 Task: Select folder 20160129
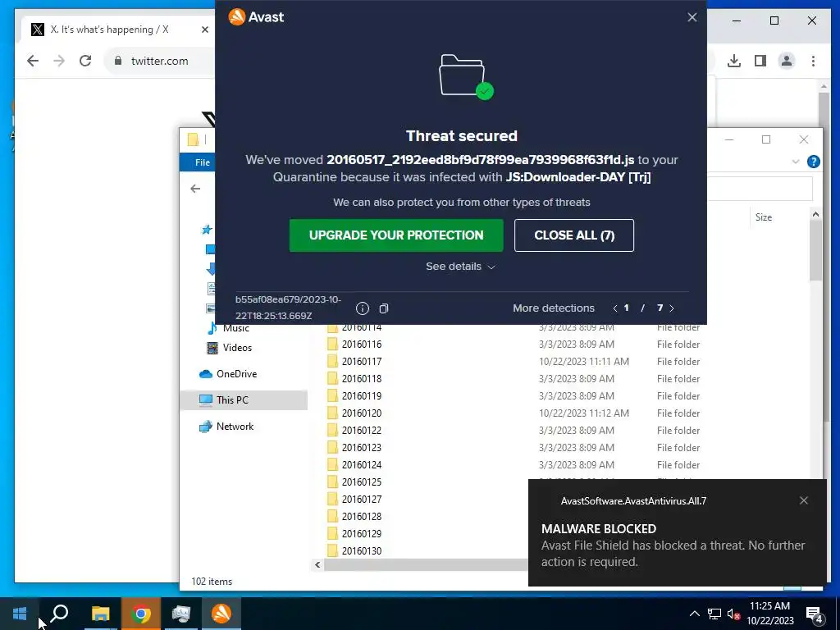362,533
